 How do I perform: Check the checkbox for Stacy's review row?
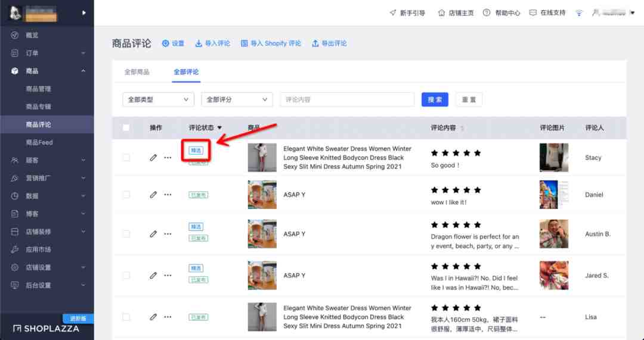coord(126,158)
